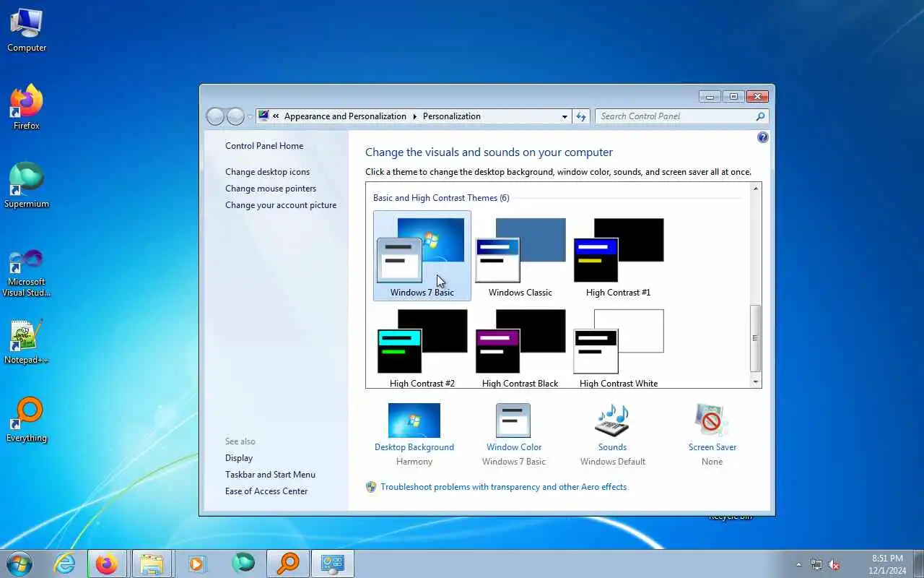Click the theme list scroll down arrow
The height and width of the screenshot is (578, 924).
pos(756,382)
